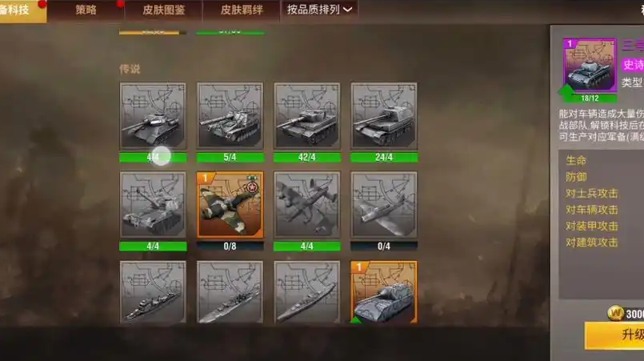
Task: Open the orange heavy tank card
Action: (x=384, y=292)
